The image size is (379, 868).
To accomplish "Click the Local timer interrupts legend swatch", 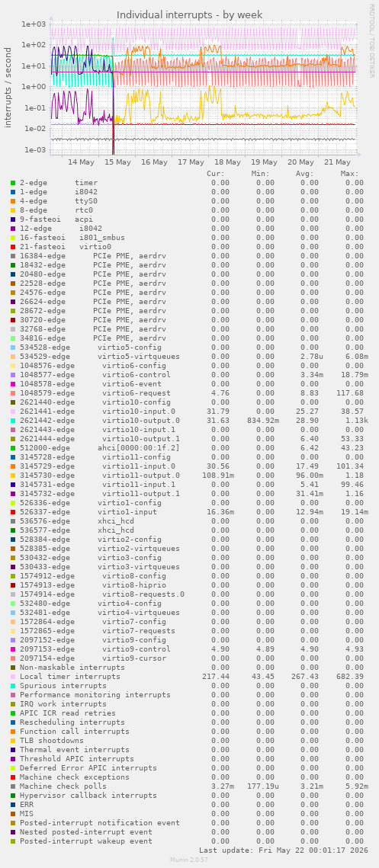I will [13, 677].
